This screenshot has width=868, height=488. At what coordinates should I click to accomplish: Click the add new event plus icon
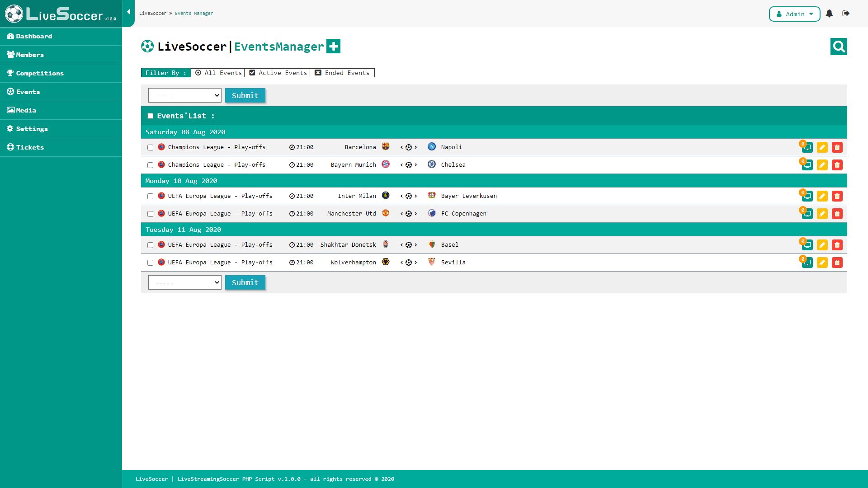(x=333, y=47)
